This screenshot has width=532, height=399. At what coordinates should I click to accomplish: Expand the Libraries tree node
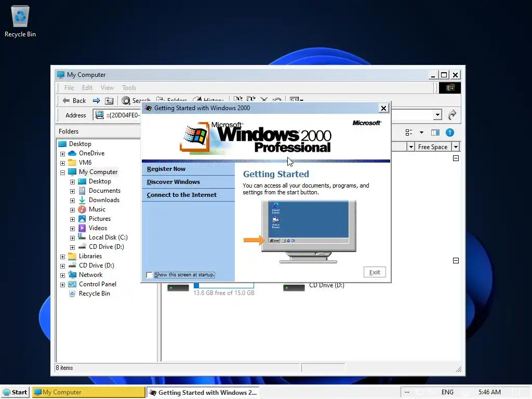62,257
